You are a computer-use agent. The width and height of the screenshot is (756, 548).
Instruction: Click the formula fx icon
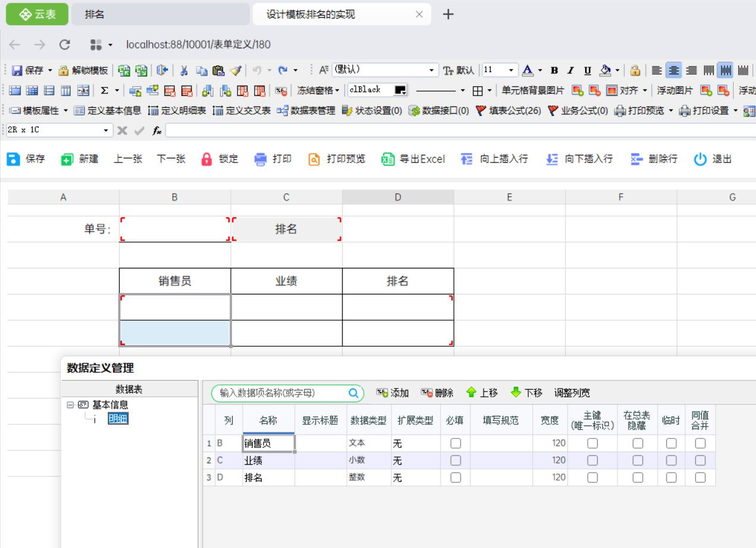(157, 130)
